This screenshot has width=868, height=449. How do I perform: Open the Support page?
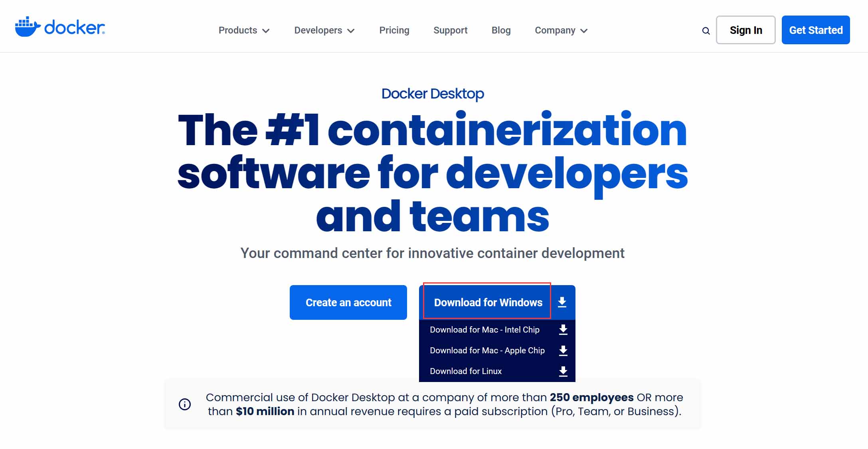coord(450,30)
